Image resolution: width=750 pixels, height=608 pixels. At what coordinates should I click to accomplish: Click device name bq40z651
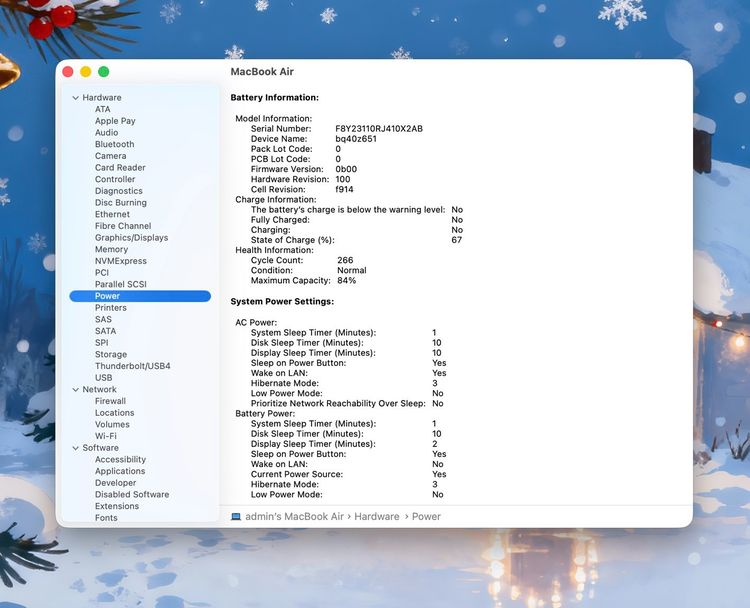356,139
